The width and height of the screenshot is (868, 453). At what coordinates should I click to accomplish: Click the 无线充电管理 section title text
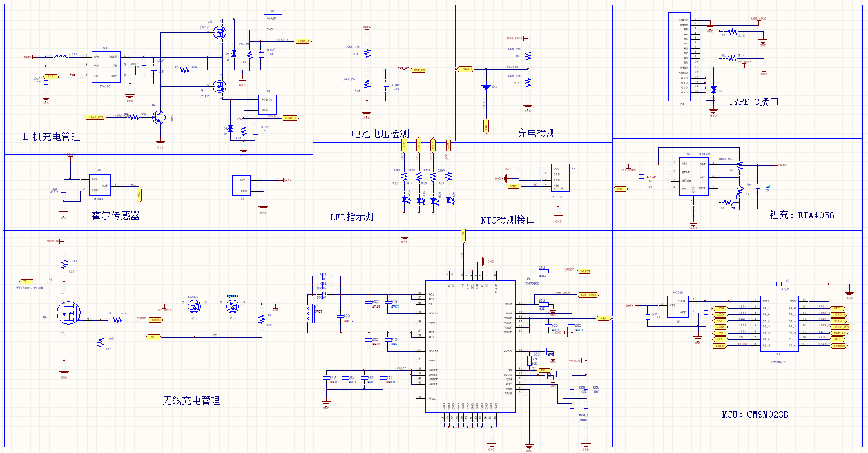point(191,400)
